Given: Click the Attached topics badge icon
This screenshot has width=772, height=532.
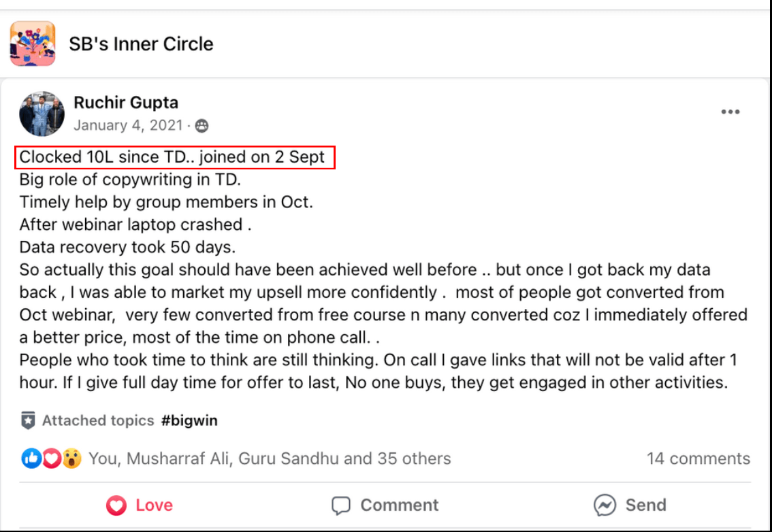Looking at the screenshot, I should (28, 420).
